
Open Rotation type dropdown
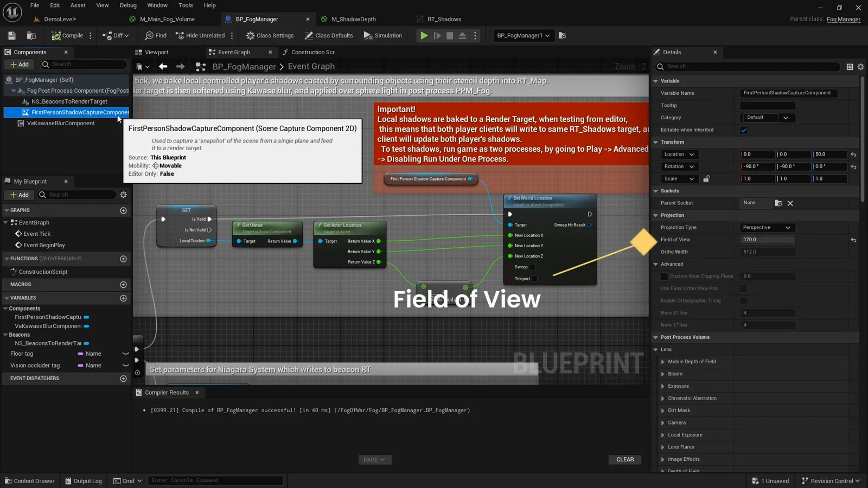coord(679,166)
